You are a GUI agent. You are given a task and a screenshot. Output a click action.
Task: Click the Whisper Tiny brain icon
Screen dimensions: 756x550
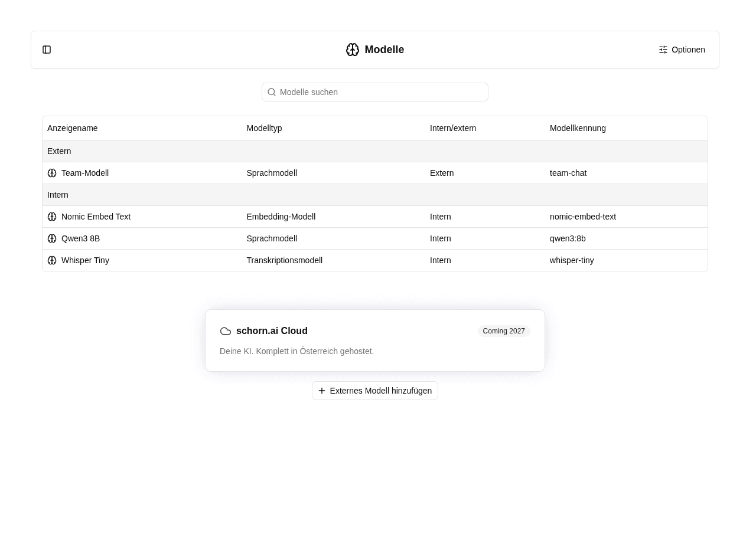[x=52, y=260]
